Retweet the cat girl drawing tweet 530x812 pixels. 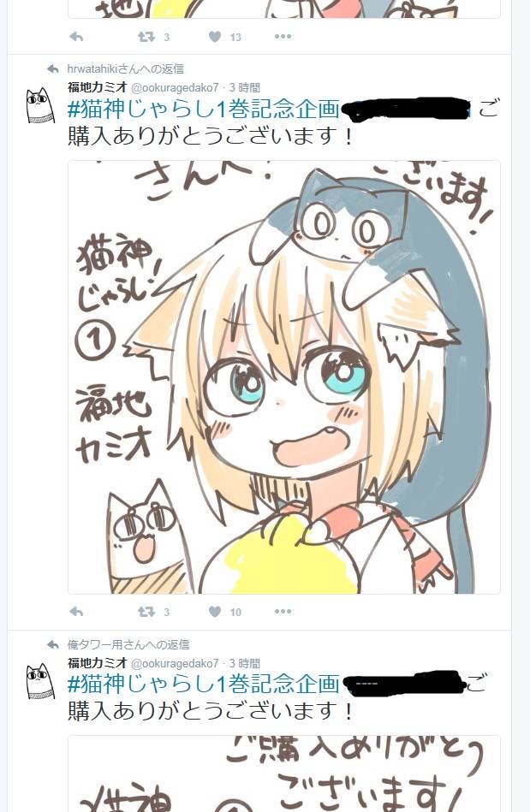coord(146,612)
